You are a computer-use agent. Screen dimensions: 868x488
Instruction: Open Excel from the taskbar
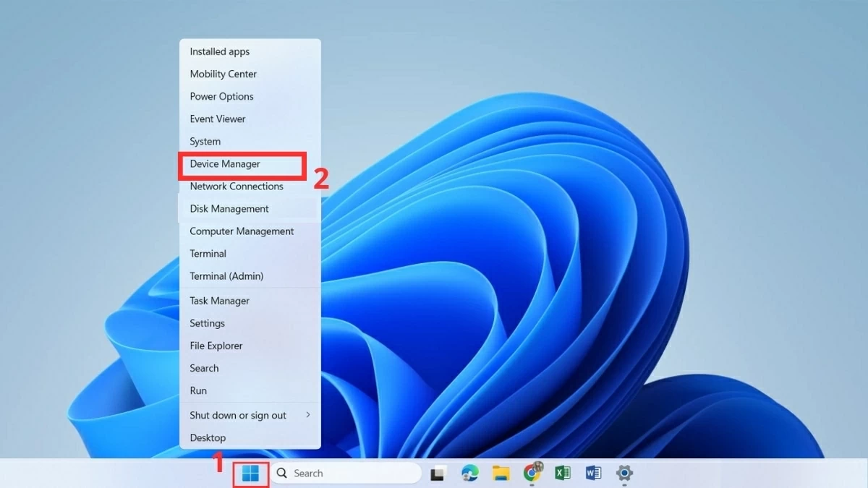click(562, 473)
